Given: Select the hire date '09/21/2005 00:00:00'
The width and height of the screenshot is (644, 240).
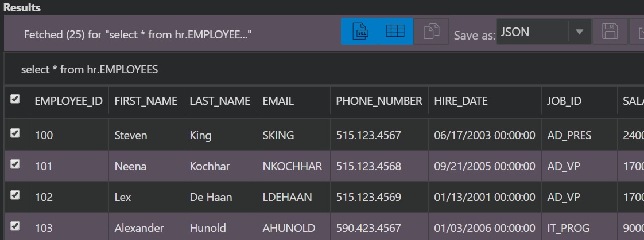Looking at the screenshot, I should coord(484,166).
